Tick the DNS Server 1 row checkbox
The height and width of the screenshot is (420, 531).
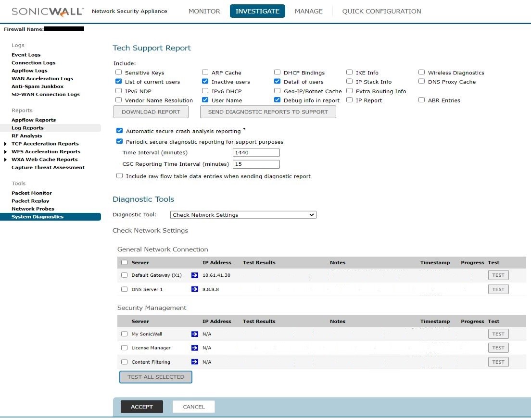[x=125, y=289]
